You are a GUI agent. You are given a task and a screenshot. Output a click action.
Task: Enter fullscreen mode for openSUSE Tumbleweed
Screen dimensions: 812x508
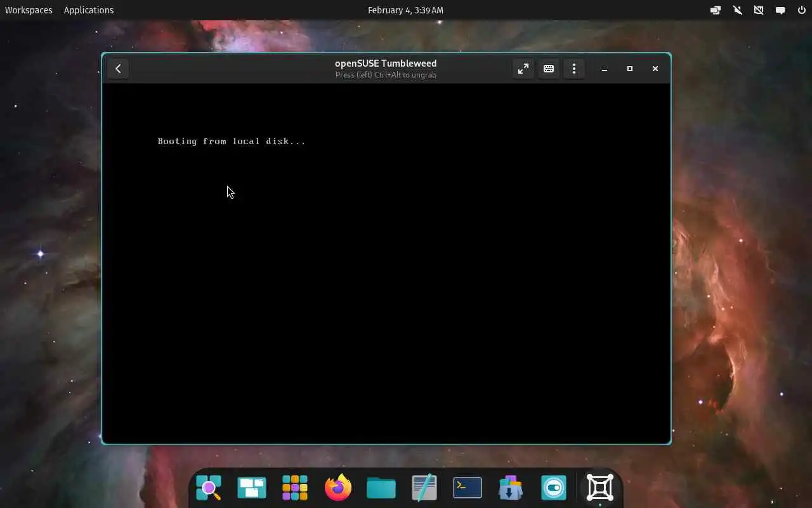coord(523,69)
